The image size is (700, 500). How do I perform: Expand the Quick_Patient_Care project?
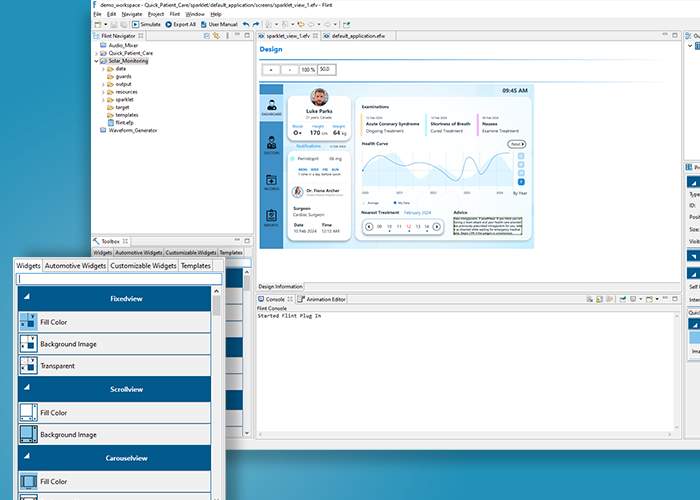[96, 52]
